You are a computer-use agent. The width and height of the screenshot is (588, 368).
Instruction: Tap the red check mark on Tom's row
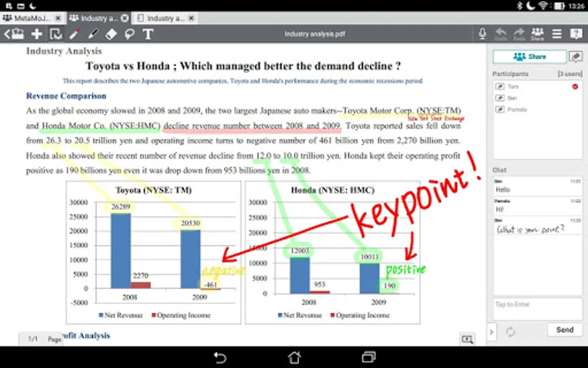tap(575, 86)
